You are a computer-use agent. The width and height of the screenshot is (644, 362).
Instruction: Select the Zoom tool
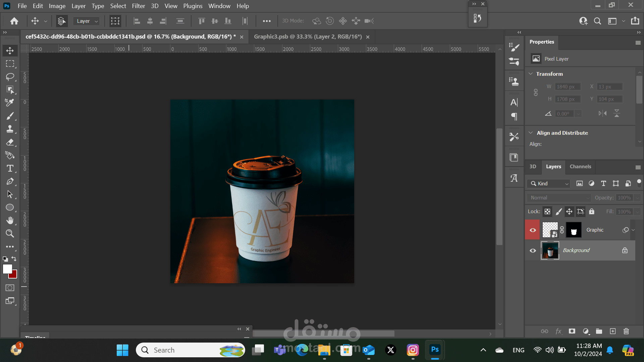(10, 233)
